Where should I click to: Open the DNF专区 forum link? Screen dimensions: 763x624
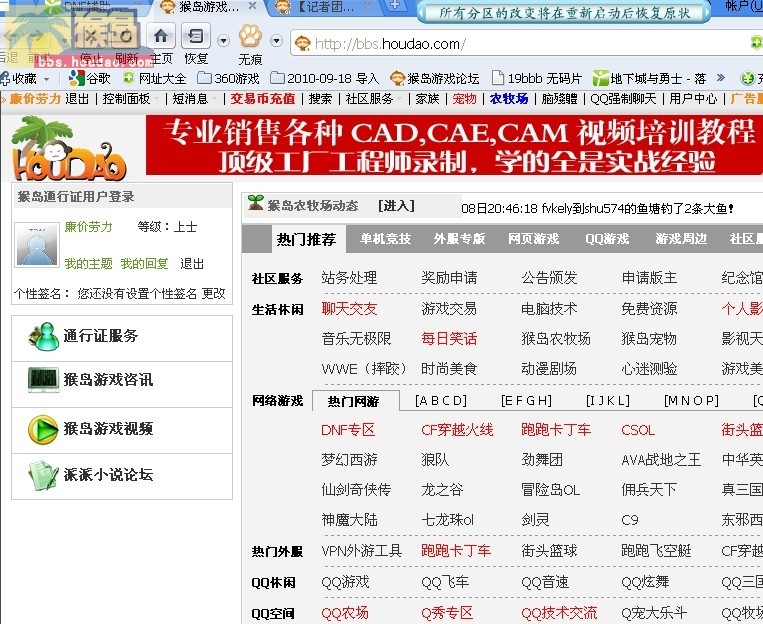(x=348, y=430)
